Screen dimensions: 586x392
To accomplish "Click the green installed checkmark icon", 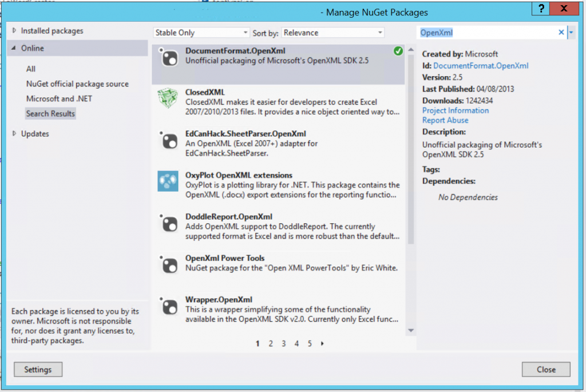I will coord(398,51).
